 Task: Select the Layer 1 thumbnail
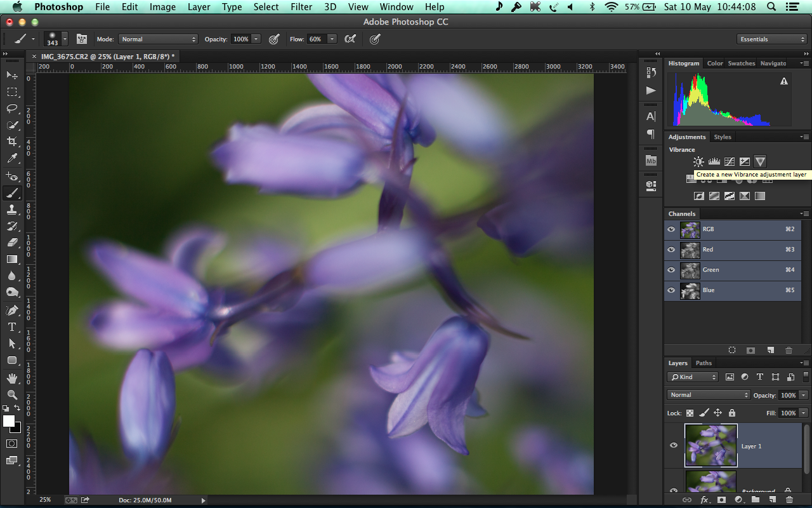pyautogui.click(x=710, y=446)
